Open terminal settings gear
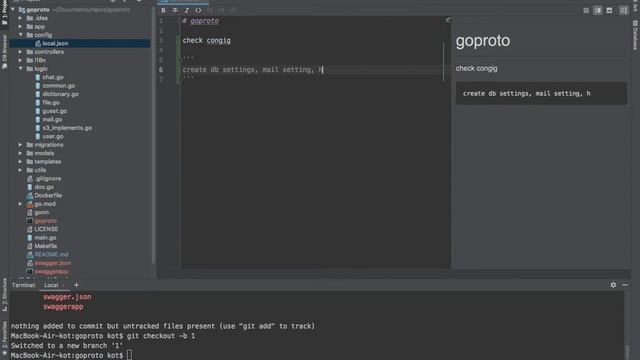This screenshot has height=360, width=640. (613, 285)
